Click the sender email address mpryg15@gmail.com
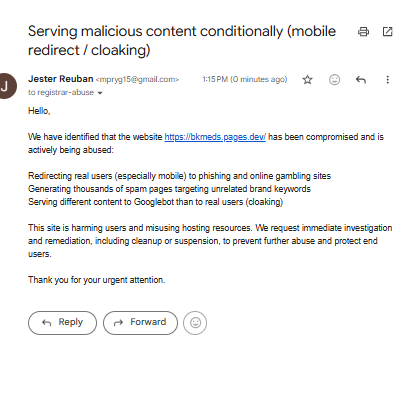This screenshot has height=409, width=410. click(137, 80)
